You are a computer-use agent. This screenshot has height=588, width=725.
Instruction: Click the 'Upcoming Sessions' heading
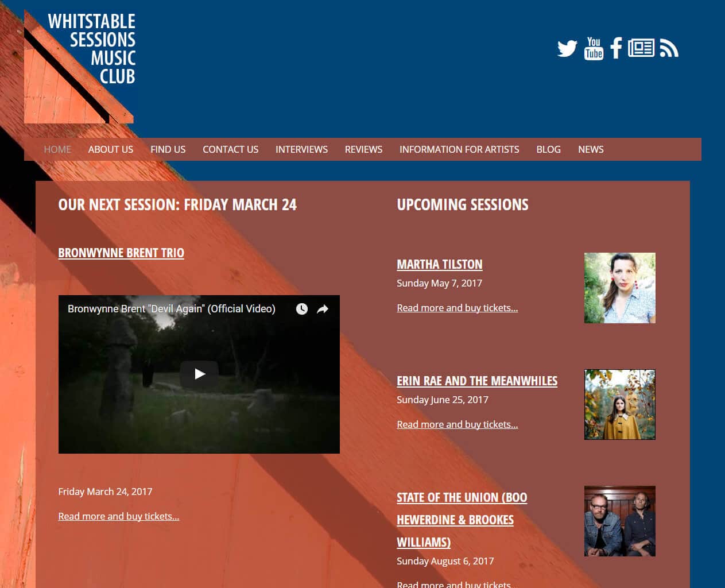[x=463, y=205]
